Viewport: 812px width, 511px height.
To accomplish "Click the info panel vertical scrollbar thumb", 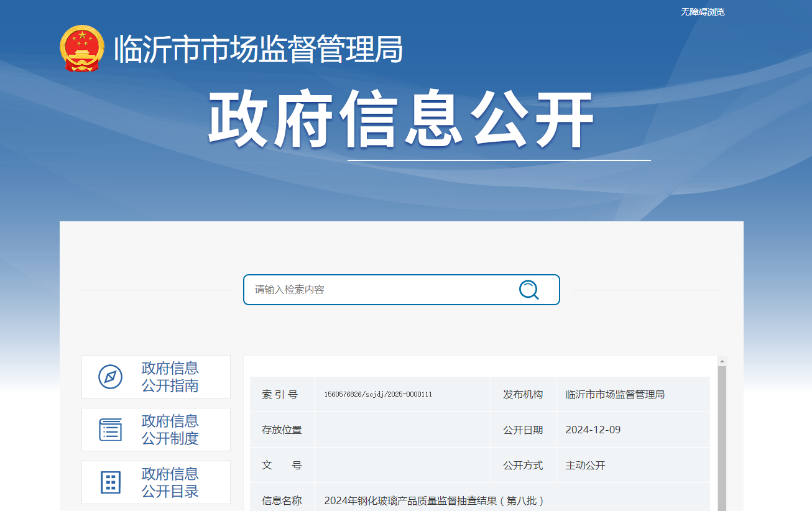I will point(722,435).
